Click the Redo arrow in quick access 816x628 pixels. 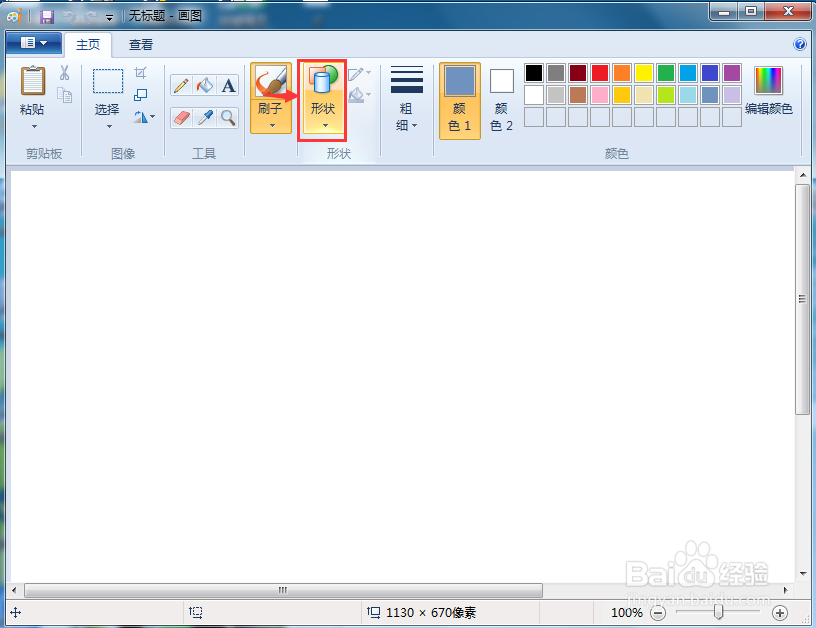click(91, 17)
